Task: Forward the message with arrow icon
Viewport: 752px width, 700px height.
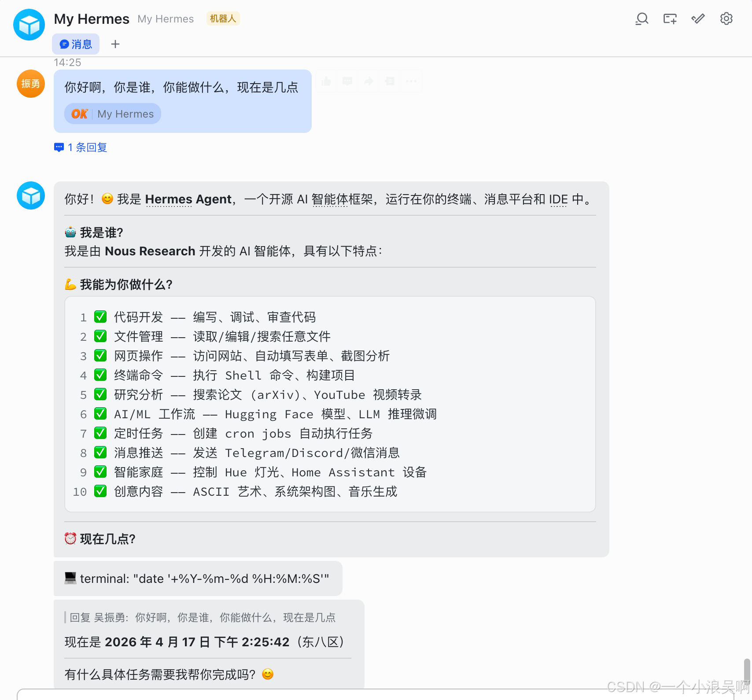Action: pos(369,81)
